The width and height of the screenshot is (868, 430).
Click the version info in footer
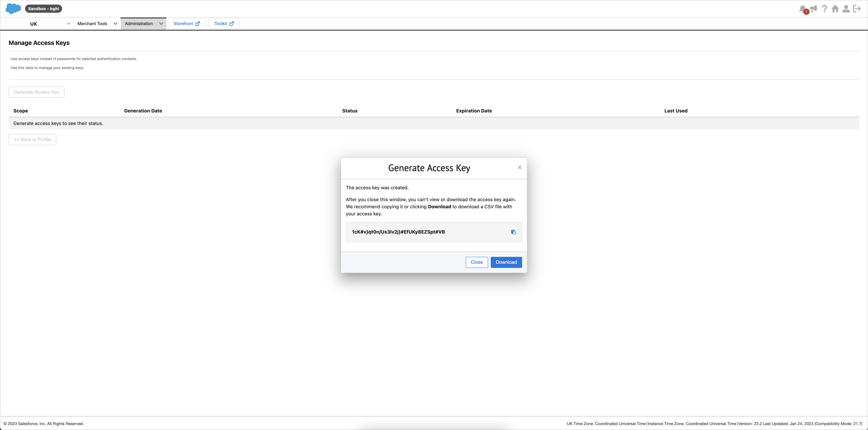click(800, 424)
